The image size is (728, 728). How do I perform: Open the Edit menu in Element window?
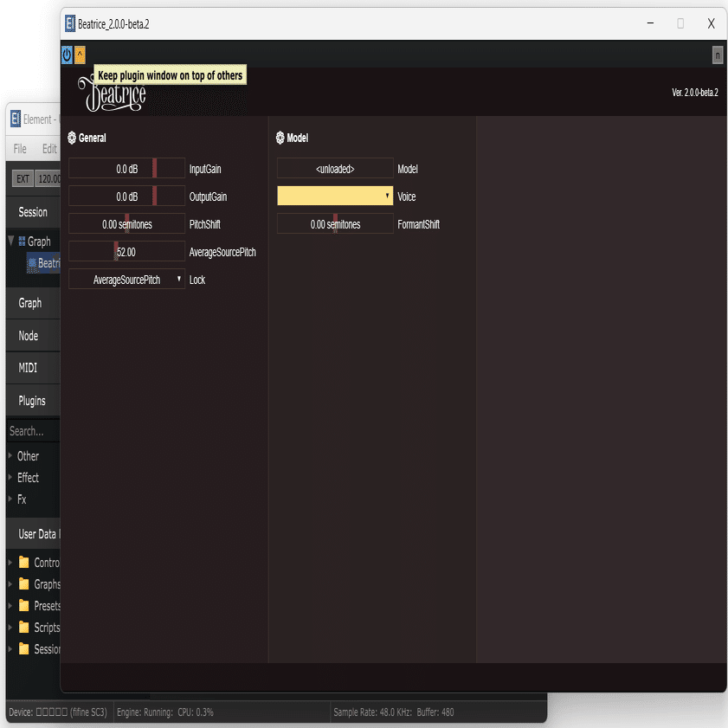pos(49,149)
